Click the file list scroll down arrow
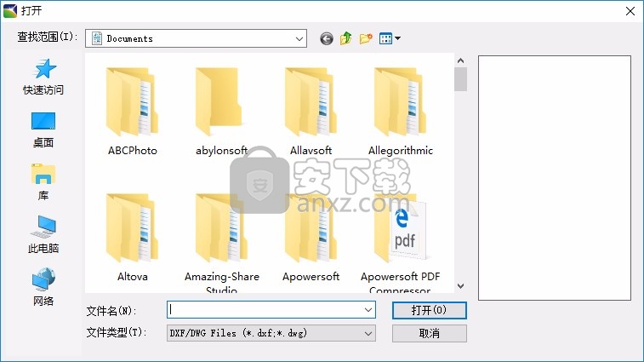This screenshot has height=362, width=644. click(460, 287)
